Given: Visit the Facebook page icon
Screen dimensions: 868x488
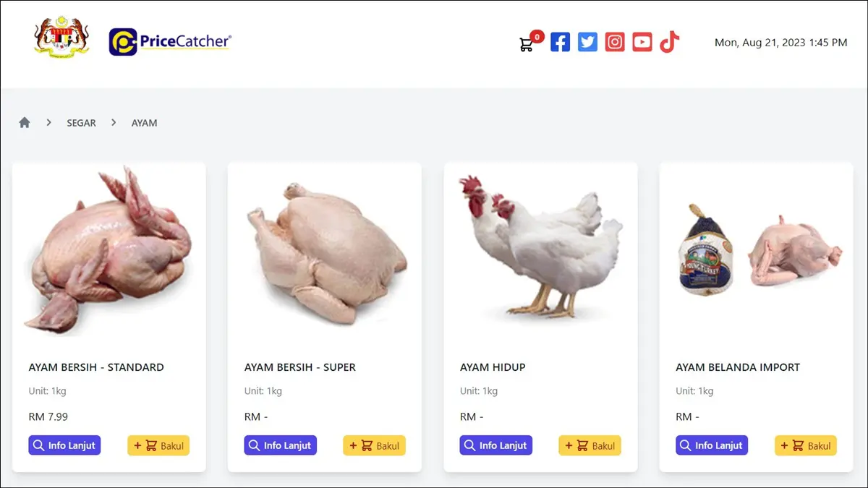Looking at the screenshot, I should [x=561, y=42].
